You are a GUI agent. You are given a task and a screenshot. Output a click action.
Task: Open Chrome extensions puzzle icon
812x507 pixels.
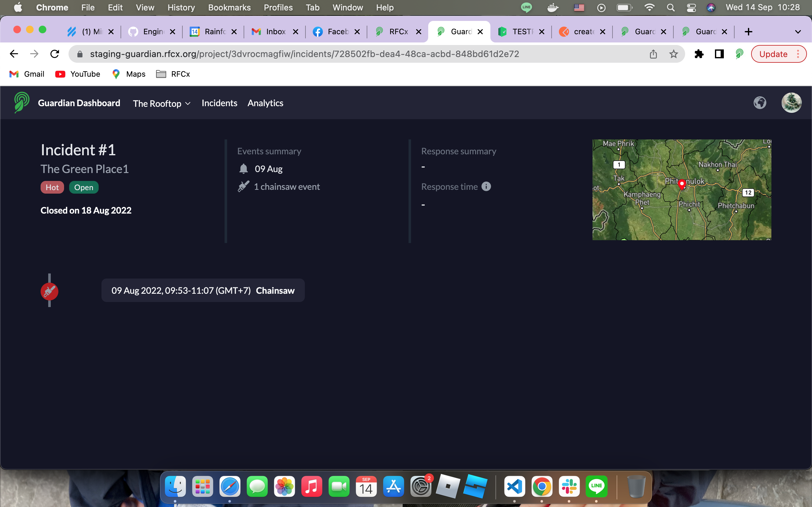pyautogui.click(x=699, y=54)
